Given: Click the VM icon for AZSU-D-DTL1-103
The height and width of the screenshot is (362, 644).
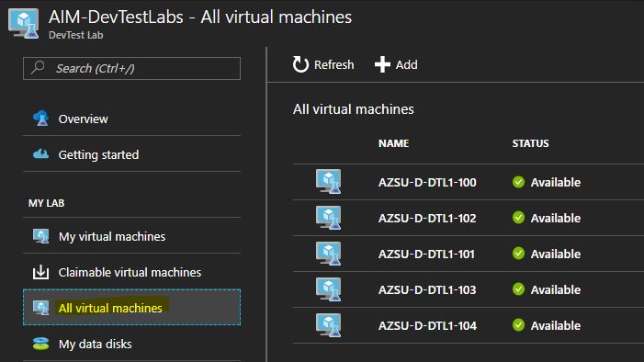Looking at the screenshot, I should (x=329, y=289).
